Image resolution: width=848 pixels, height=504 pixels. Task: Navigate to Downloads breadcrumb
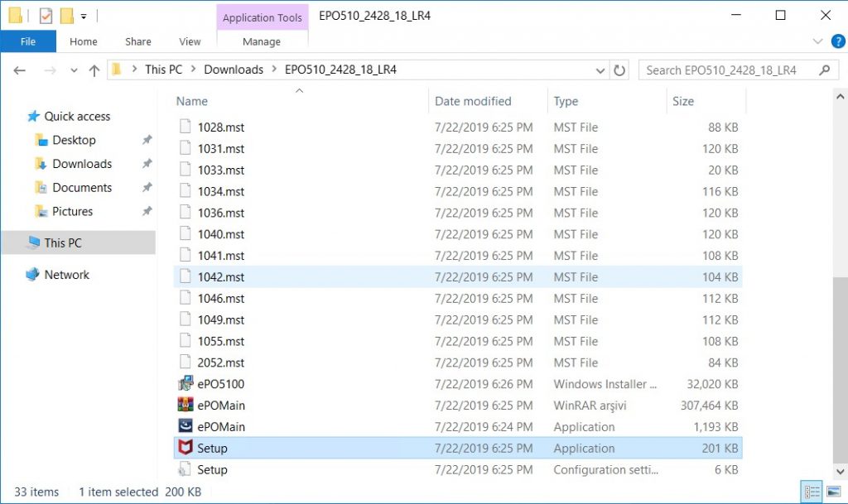(234, 70)
